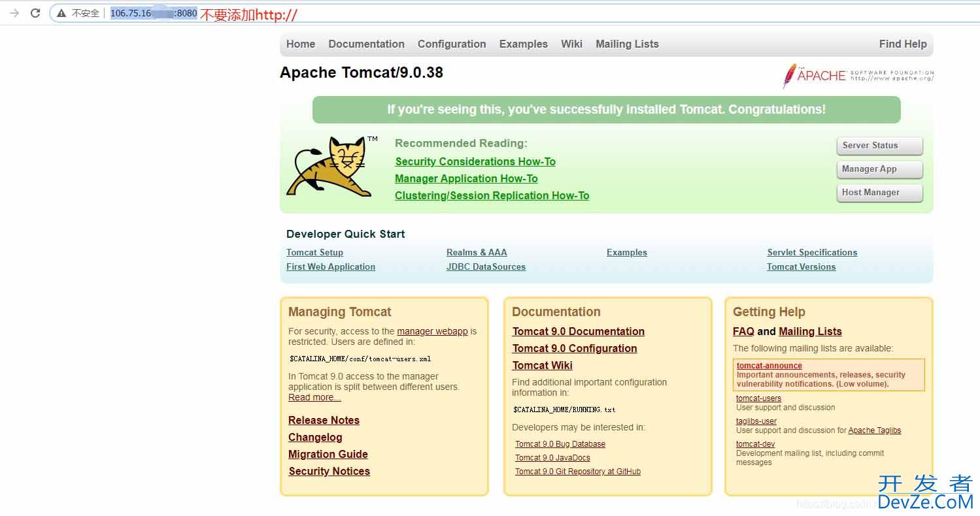
Task: Open the Release Notes link
Action: pos(324,421)
